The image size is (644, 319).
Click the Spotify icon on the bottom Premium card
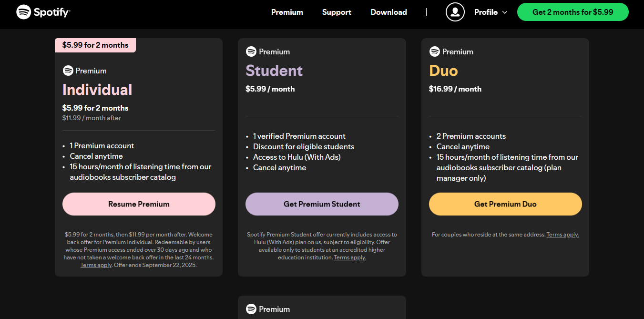point(251,309)
